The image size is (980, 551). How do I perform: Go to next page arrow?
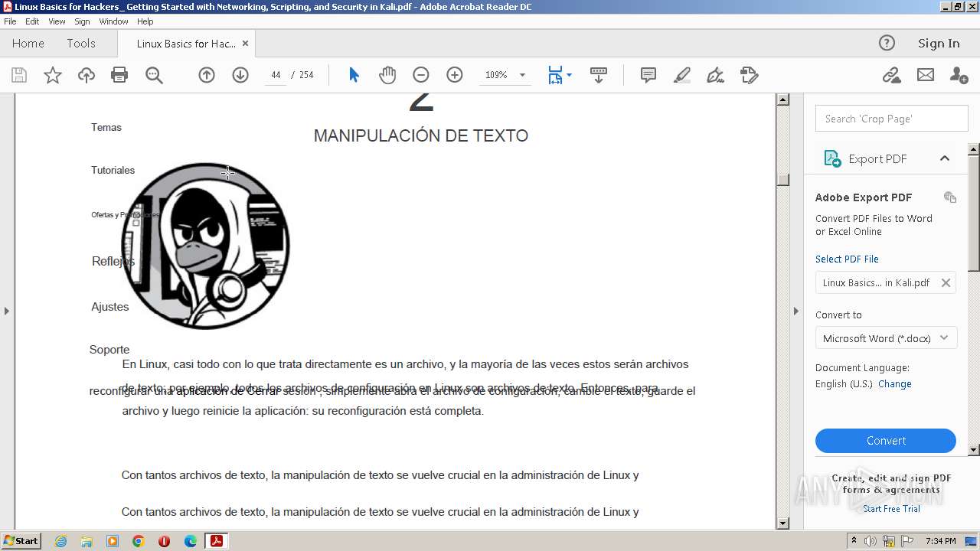(240, 75)
